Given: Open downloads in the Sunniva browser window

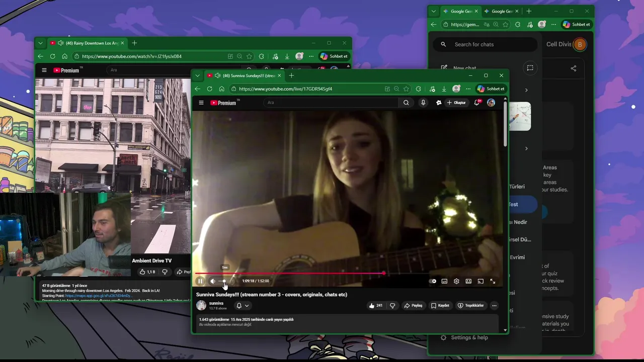Looking at the screenshot, I should point(444,89).
